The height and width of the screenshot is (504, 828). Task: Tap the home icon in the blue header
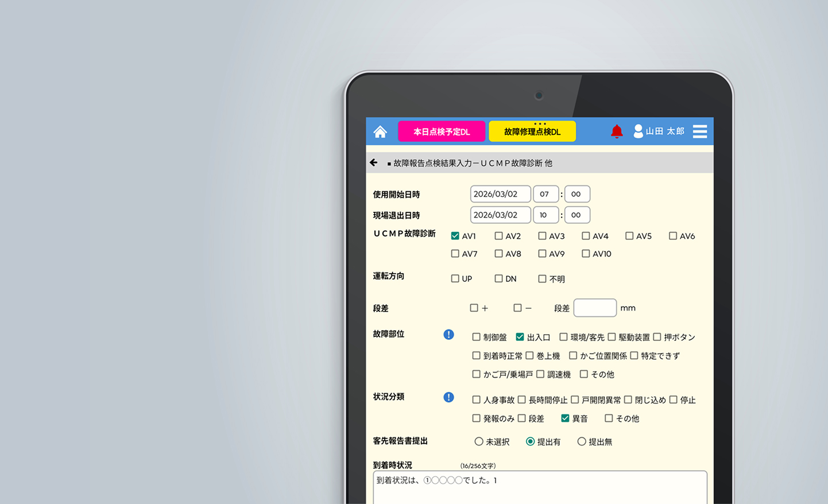pyautogui.click(x=380, y=131)
